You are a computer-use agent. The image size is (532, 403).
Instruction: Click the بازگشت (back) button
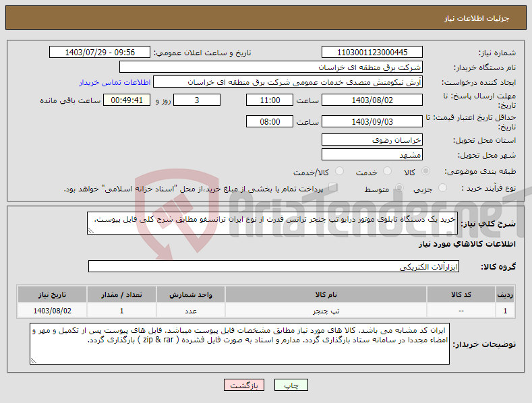click(244, 385)
